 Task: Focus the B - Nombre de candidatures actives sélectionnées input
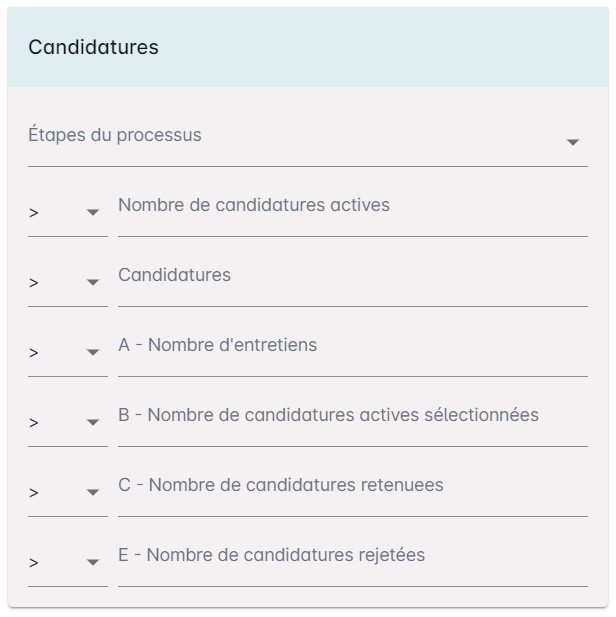point(353,422)
